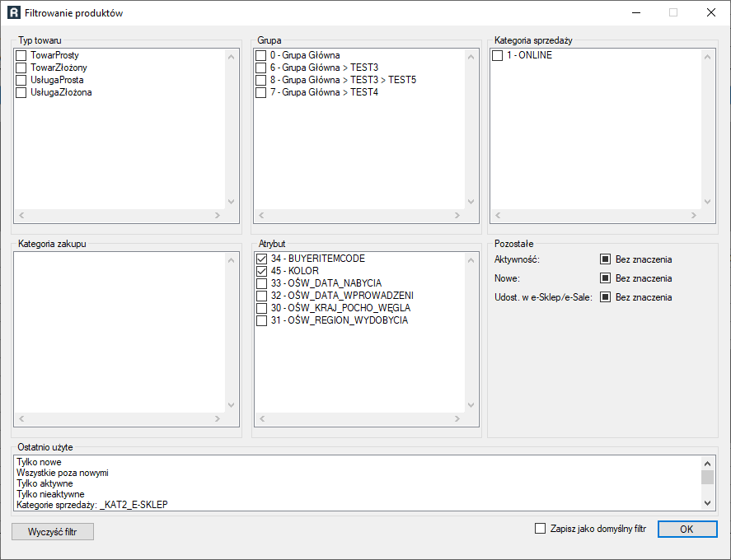Image resolution: width=731 pixels, height=560 pixels.
Task: Minimize the Filtrowanie produktów window
Action: (636, 12)
